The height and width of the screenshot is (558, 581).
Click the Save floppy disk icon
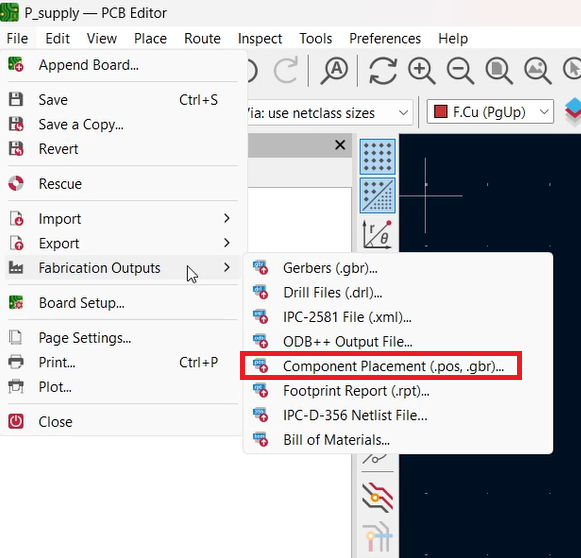(x=16, y=100)
